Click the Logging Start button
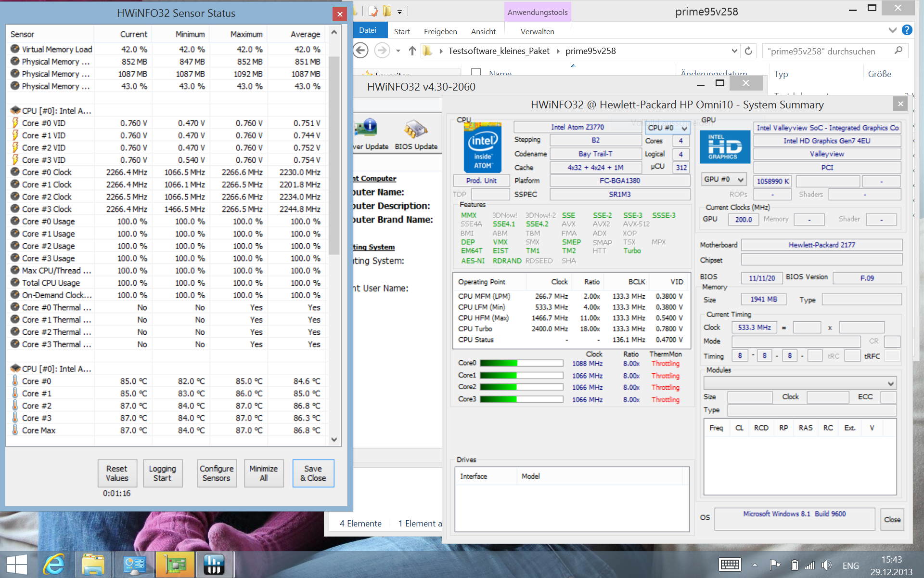The height and width of the screenshot is (578, 924). click(x=162, y=473)
